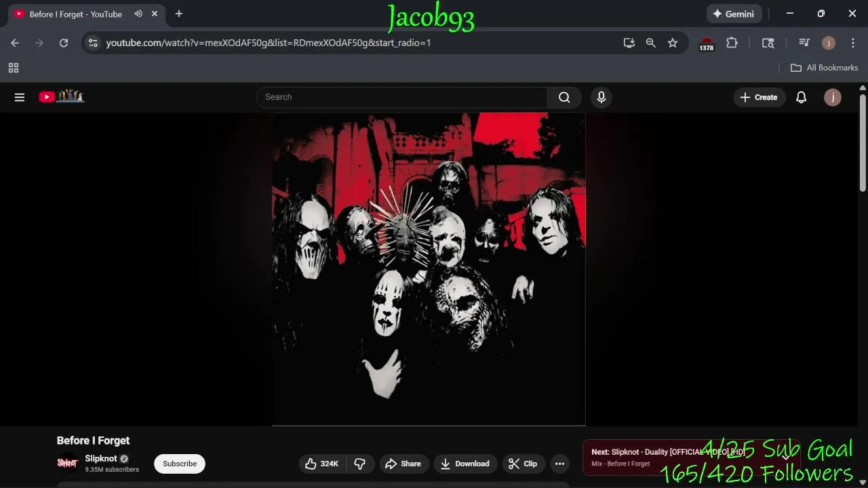This screenshot has height=488, width=868.
Task: Open the zoom magnifier icon in address bar
Action: [651, 43]
